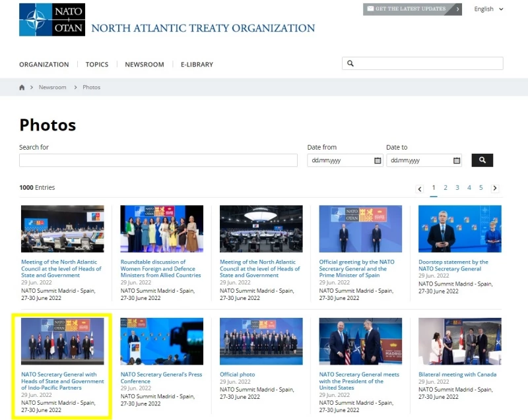Click North Atlantic Treaty Organization heading text
Viewport: 528px width, 420px height.
[x=203, y=28]
